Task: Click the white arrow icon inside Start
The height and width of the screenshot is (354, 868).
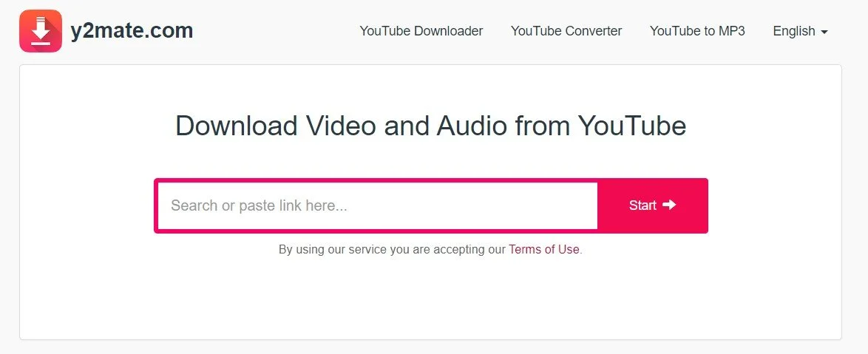Action: pos(669,205)
